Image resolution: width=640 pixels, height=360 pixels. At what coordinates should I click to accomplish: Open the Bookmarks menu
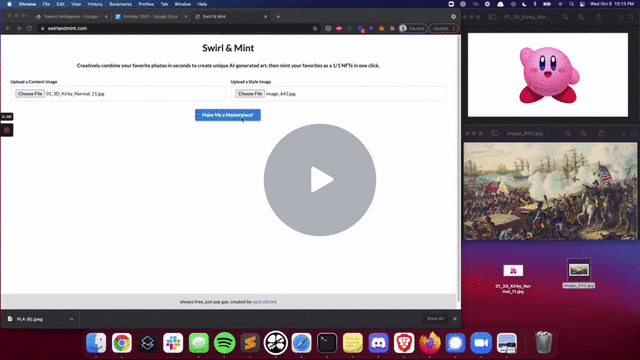click(x=120, y=4)
